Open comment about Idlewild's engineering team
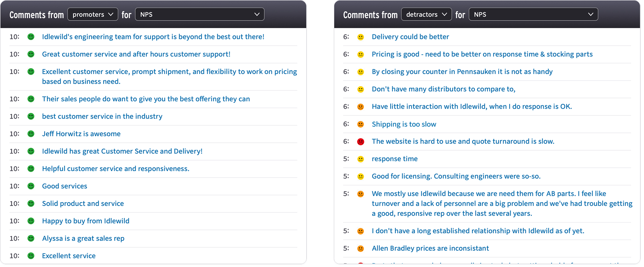 click(153, 37)
